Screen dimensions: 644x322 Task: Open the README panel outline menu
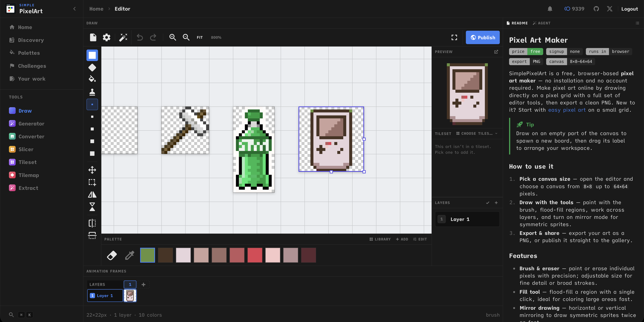(x=637, y=23)
